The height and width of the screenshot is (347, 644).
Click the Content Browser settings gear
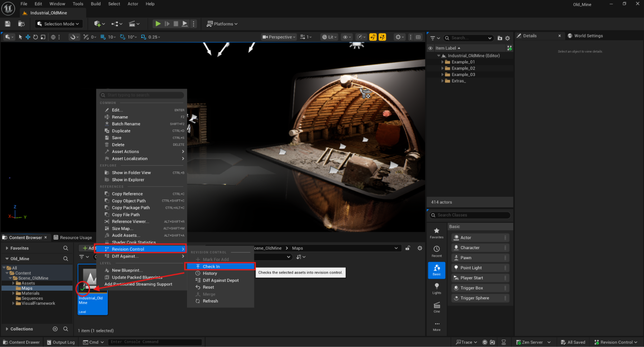tap(420, 248)
